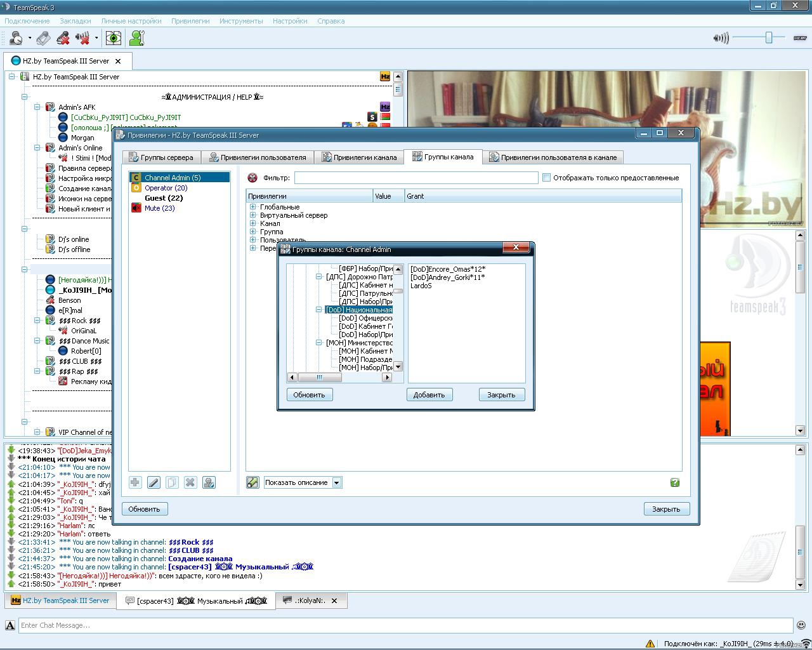Open contacts manager green user icon
Screen dimensions: 812x650
click(x=136, y=38)
